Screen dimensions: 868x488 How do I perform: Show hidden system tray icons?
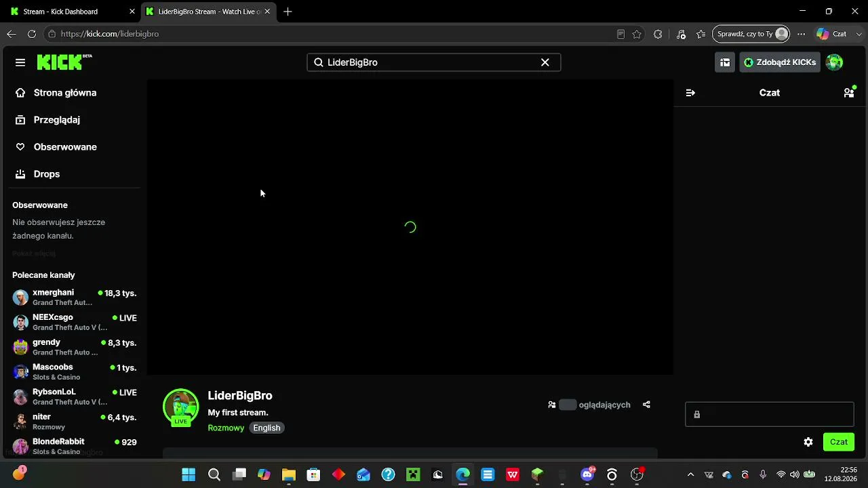[x=690, y=474]
